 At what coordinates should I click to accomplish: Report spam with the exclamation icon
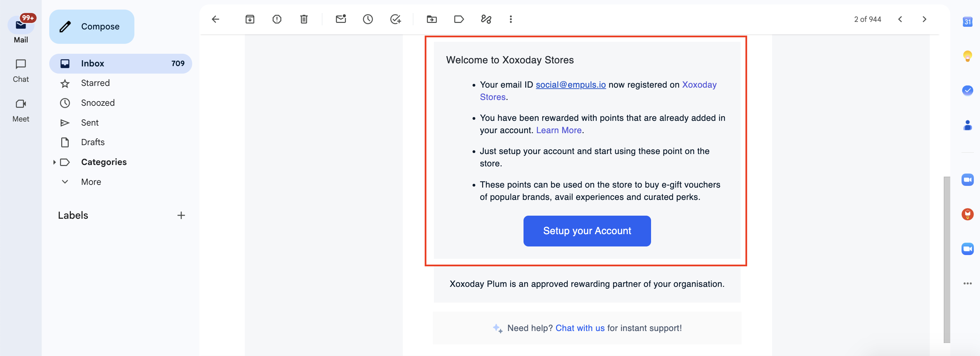click(277, 19)
